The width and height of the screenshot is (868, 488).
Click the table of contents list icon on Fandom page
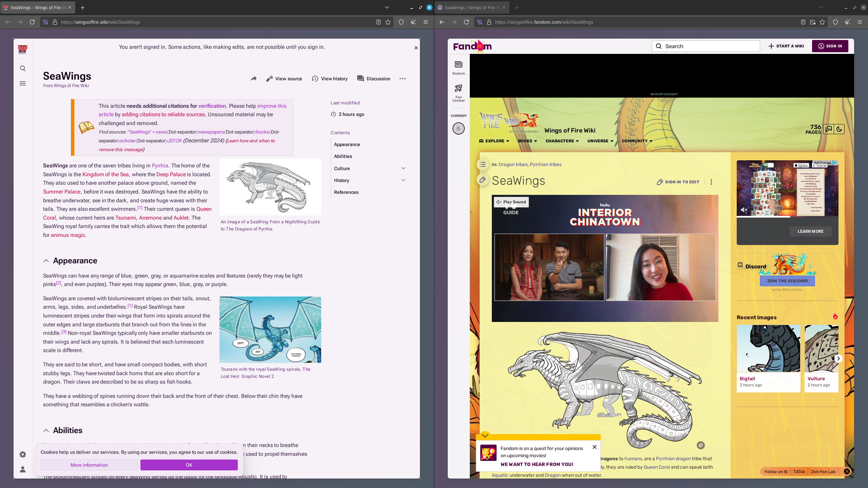(482, 164)
